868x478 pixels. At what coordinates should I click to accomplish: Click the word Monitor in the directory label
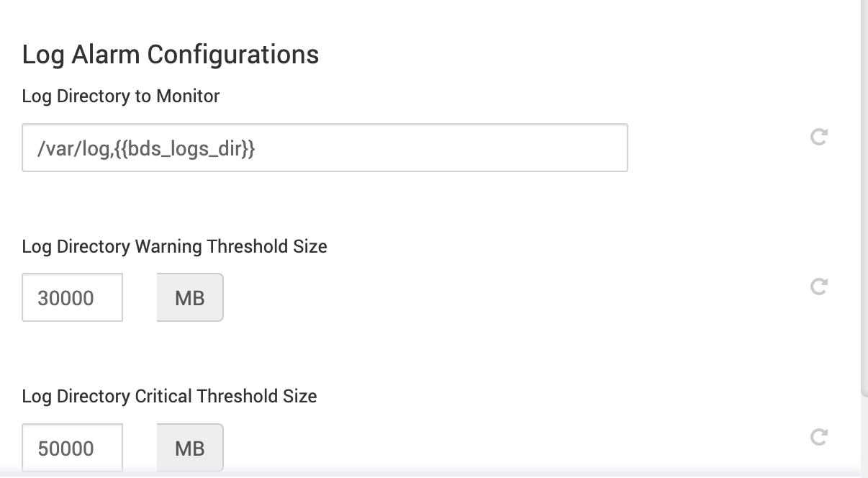188,96
